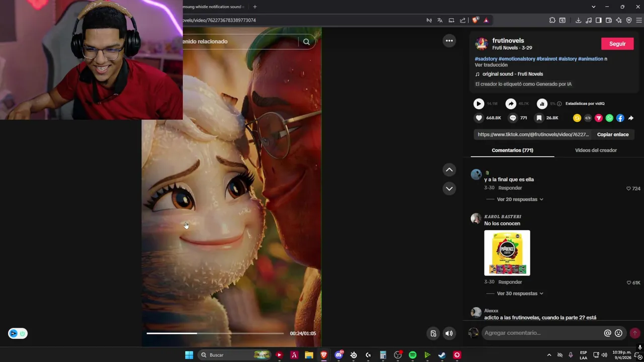Open the Brave Wallet icon
The width and height of the screenshot is (644, 362).
608,20
